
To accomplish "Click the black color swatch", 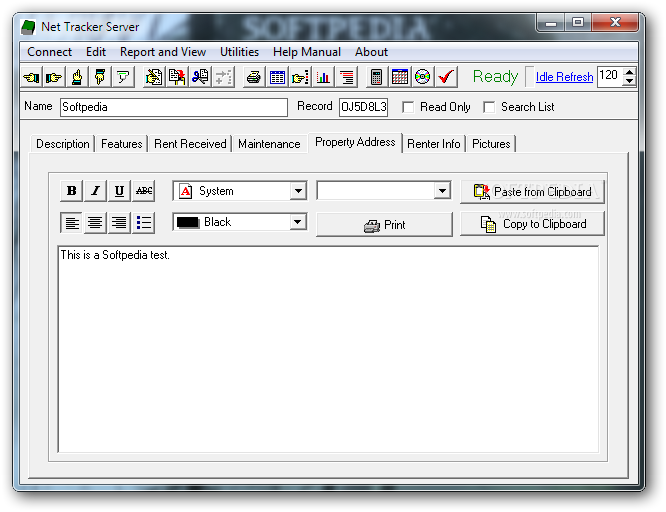I will pos(188,222).
